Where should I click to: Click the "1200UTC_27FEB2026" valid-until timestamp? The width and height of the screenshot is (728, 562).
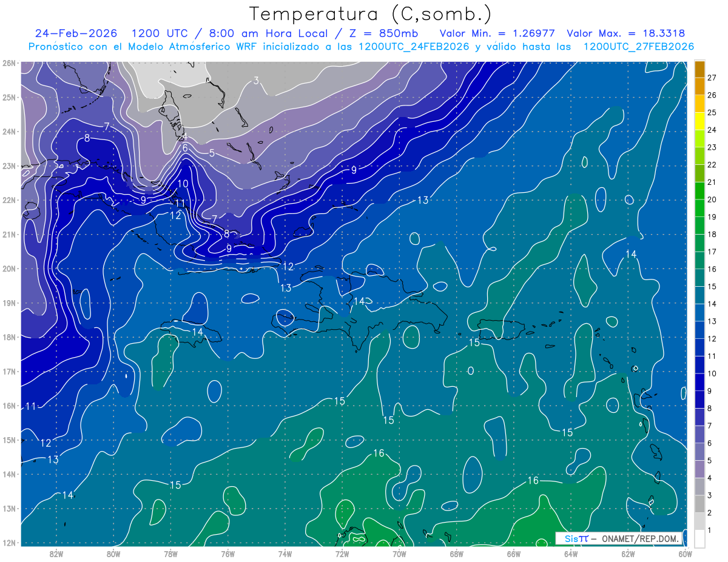(639, 47)
